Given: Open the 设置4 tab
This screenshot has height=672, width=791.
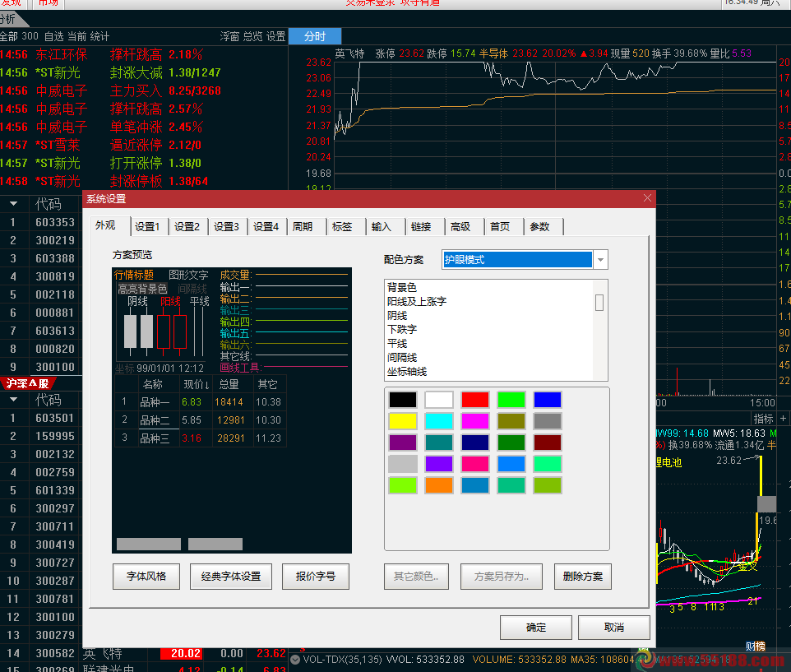Looking at the screenshot, I should (x=266, y=227).
